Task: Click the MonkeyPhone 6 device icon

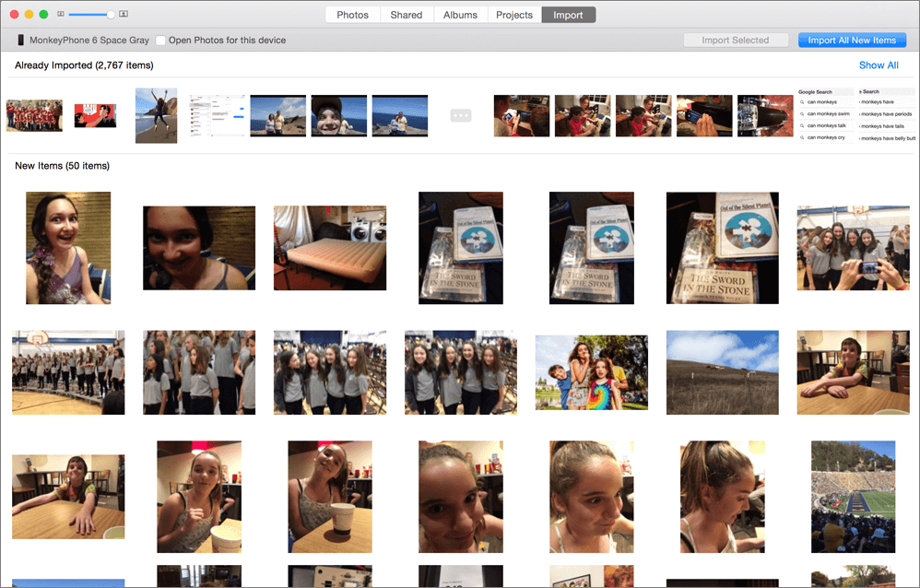Action: click(x=20, y=41)
